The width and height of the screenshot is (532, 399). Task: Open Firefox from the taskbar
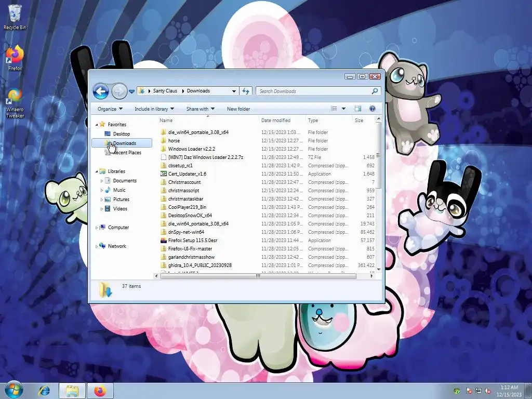pos(100,391)
